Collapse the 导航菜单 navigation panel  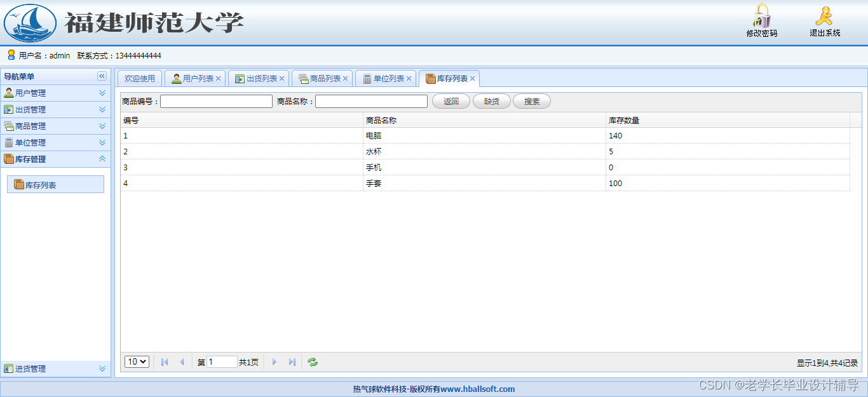point(102,76)
